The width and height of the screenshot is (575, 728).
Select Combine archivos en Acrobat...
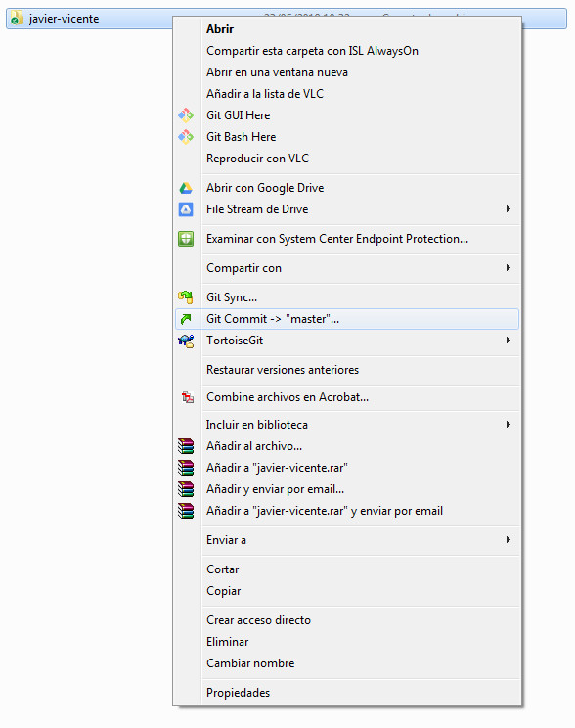(347, 397)
